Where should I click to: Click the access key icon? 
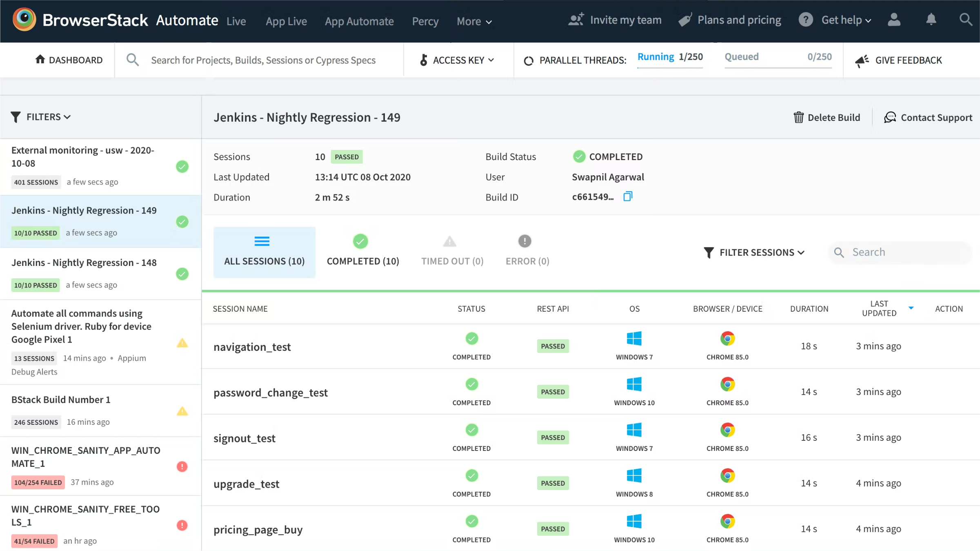coord(424,60)
